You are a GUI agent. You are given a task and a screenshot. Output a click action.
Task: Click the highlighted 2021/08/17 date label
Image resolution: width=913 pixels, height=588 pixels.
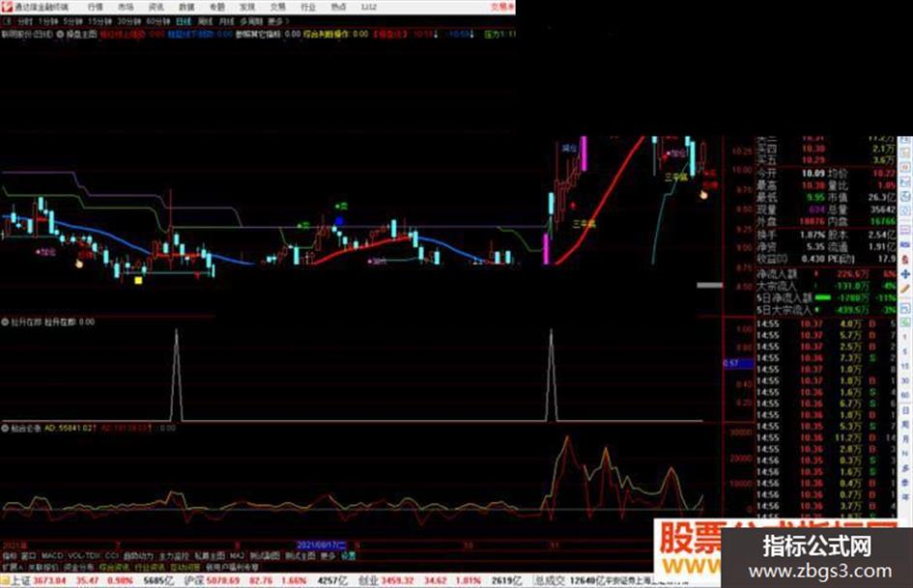(x=322, y=546)
